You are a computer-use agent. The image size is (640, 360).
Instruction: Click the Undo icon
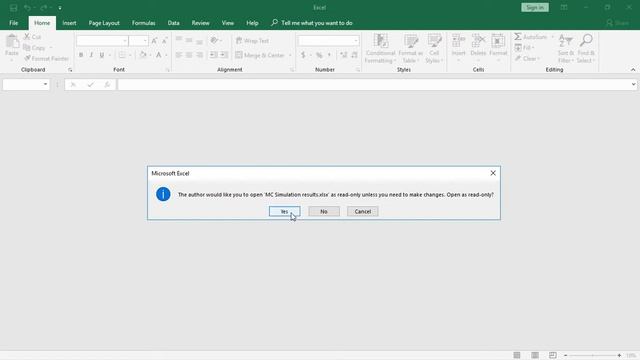click(x=27, y=8)
